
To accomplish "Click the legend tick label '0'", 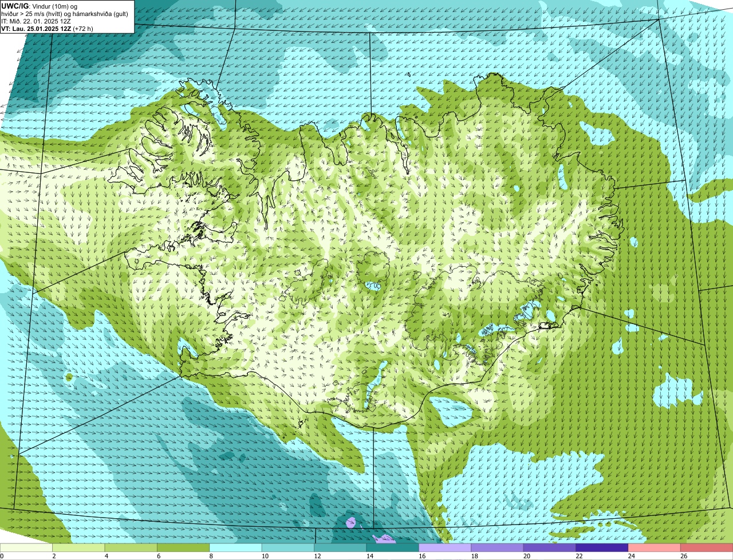I will pyautogui.click(x=2, y=556).
